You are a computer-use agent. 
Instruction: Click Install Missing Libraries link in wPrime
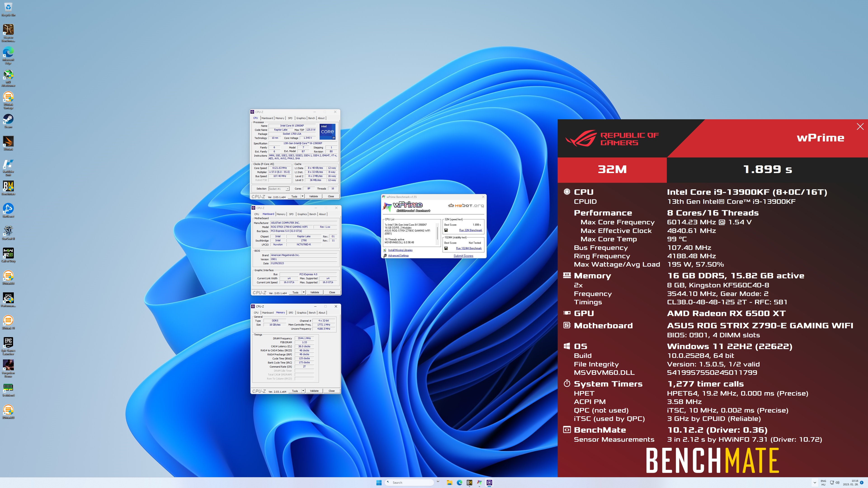[x=400, y=250]
